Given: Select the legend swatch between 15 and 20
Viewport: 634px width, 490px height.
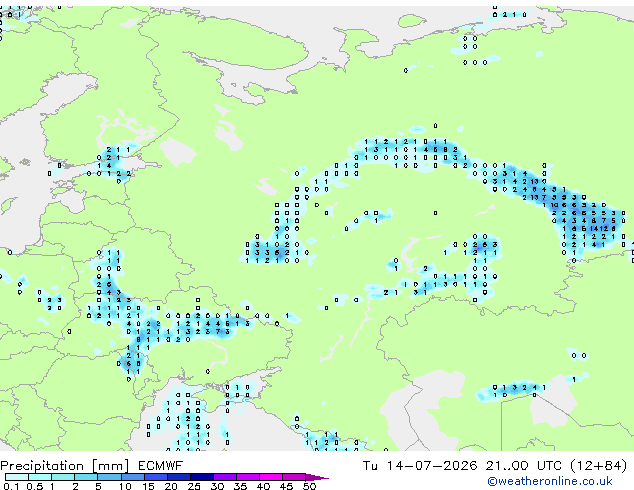Looking at the screenshot, I should coord(156,477).
